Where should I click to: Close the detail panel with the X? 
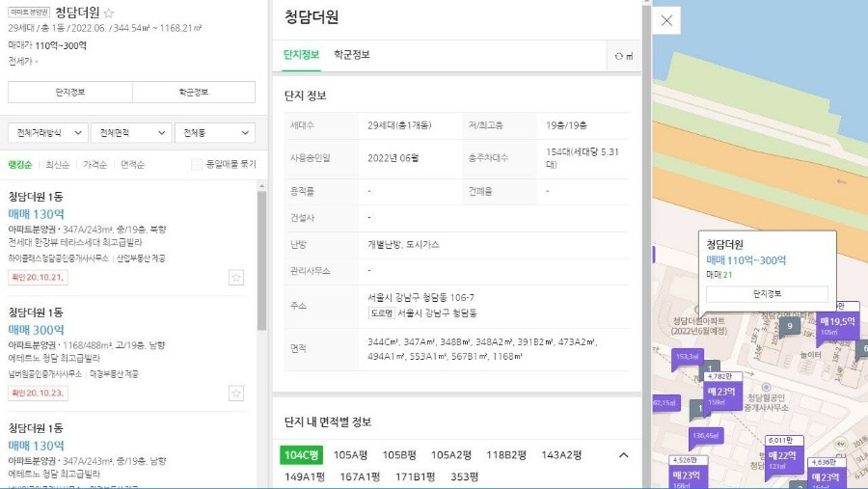click(666, 20)
